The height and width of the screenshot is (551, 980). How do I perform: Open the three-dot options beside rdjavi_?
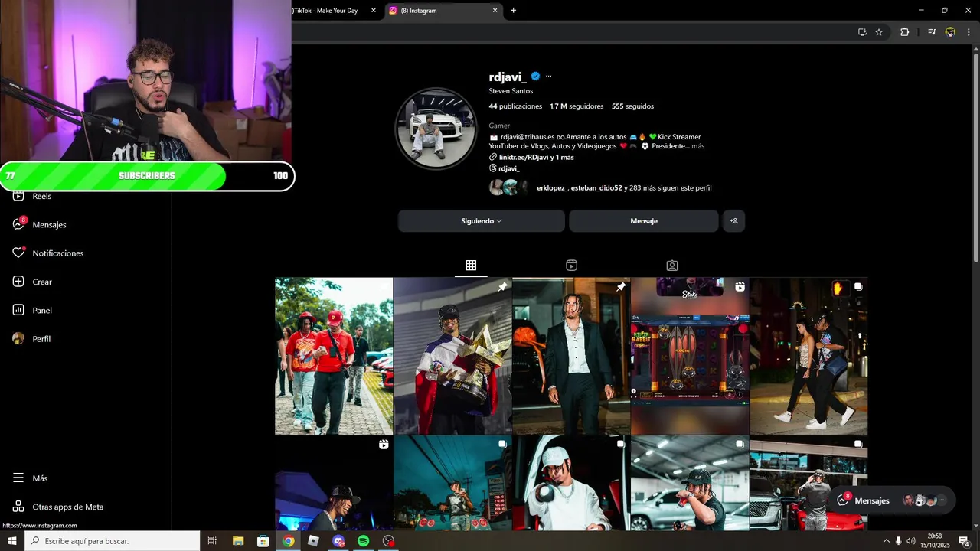pyautogui.click(x=548, y=77)
